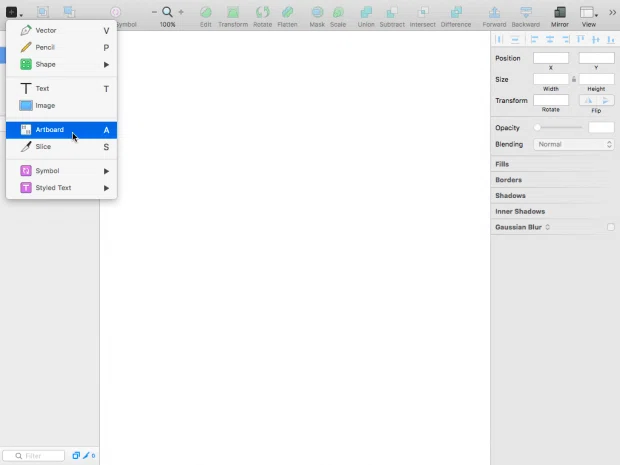Click distribute horizontally icon in inspector
This screenshot has height=465, width=620.
pyautogui.click(x=499, y=40)
